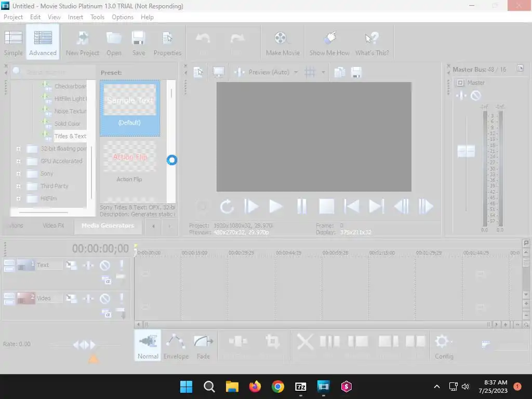Viewport: 532px width, 399px height.
Task: Play from start in preview
Action: click(251, 206)
